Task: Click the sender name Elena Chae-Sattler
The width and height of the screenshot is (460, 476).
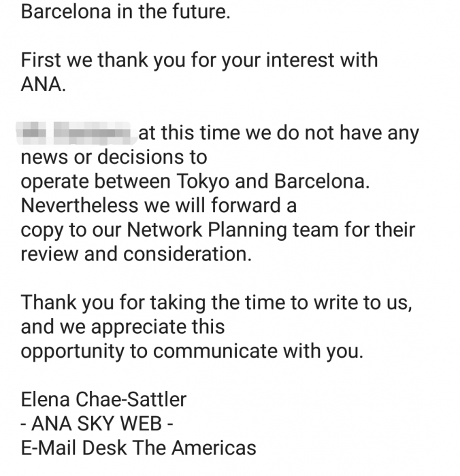Action: pos(103,400)
